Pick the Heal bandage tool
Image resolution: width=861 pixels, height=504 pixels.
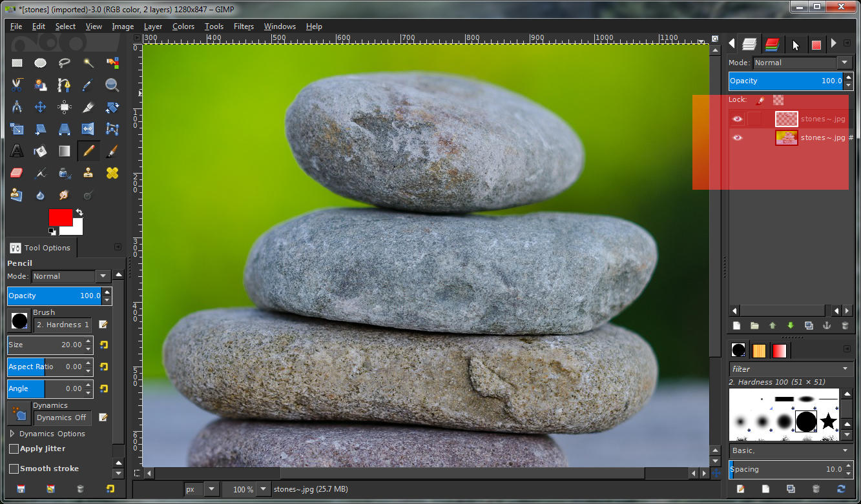[112, 173]
